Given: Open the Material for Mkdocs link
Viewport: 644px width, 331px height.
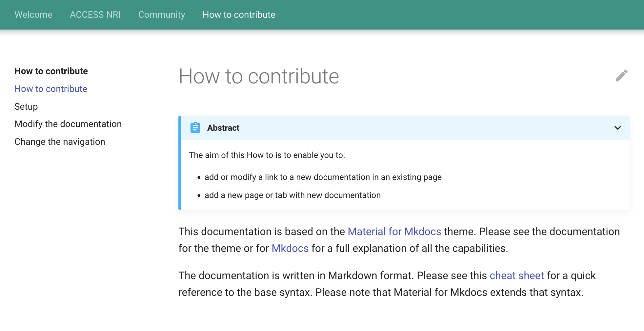Looking at the screenshot, I should 394,232.
